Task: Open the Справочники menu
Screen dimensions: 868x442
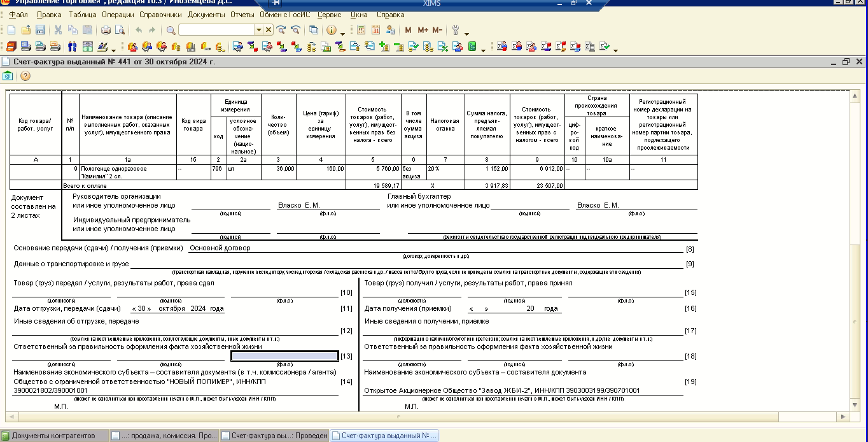Action: point(160,15)
